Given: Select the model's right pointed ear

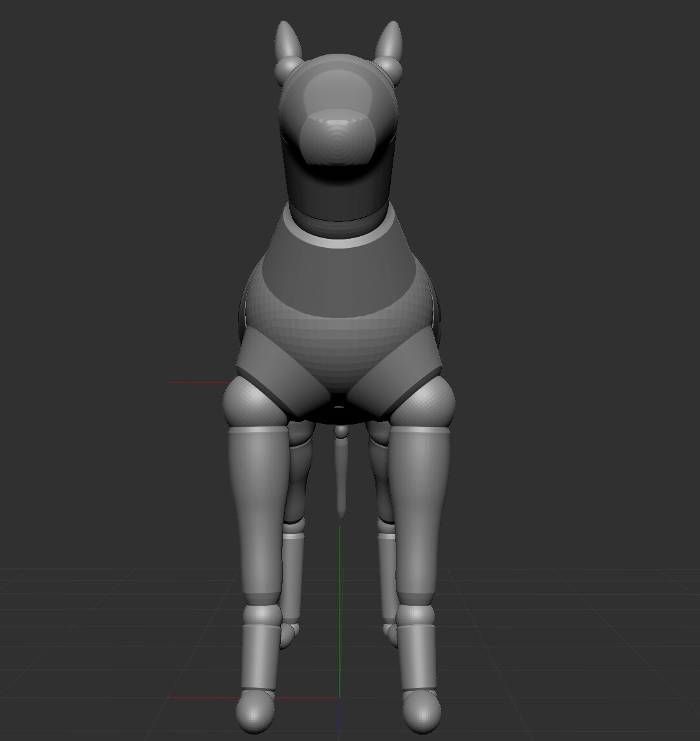Looking at the screenshot, I should click(x=389, y=40).
